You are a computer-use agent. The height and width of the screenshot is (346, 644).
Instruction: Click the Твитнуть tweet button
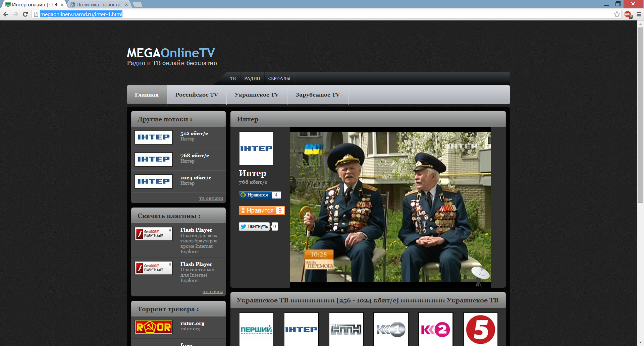(254, 226)
